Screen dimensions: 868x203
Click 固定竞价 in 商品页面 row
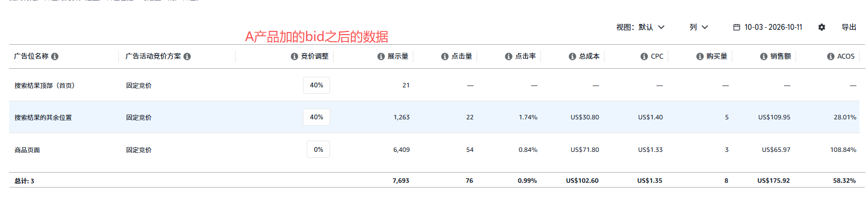[x=139, y=150]
